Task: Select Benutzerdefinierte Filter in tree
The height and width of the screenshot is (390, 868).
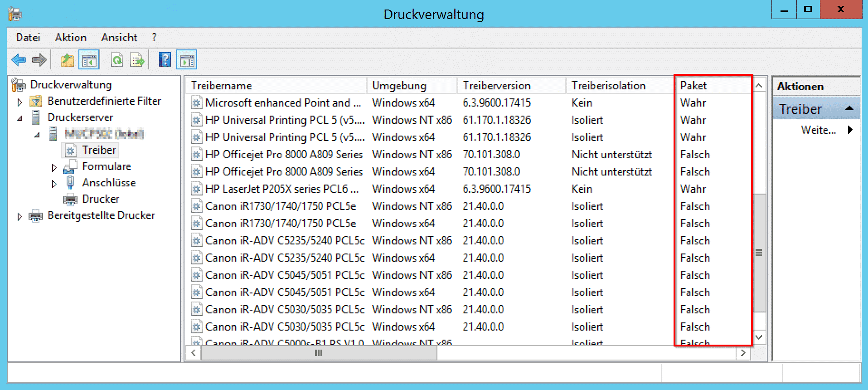Action: tap(104, 101)
